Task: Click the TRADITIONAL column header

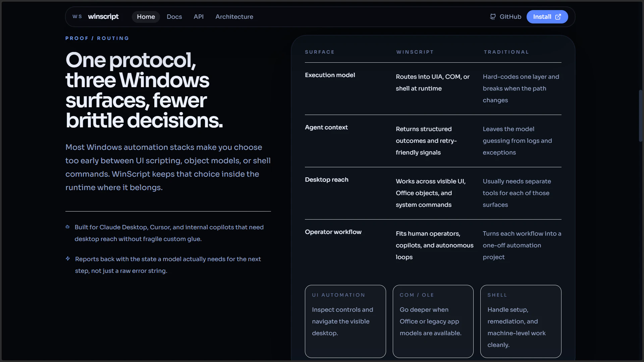Action: (506, 52)
